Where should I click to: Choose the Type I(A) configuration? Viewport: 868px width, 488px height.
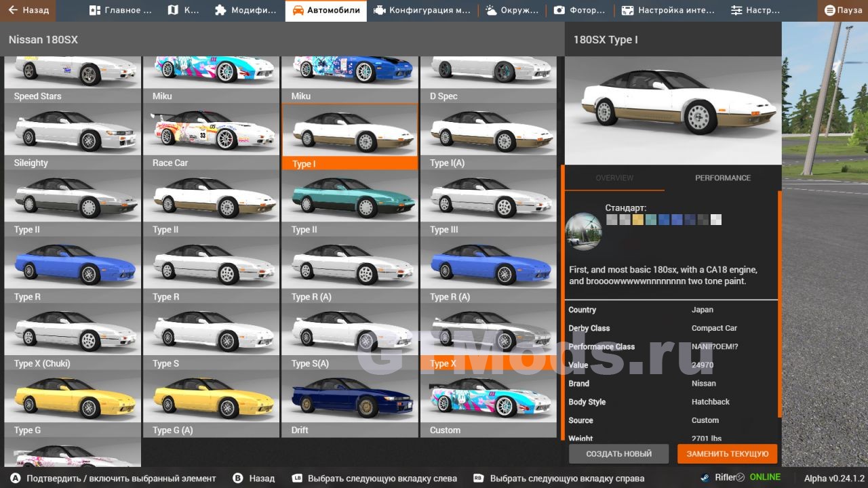(488, 137)
